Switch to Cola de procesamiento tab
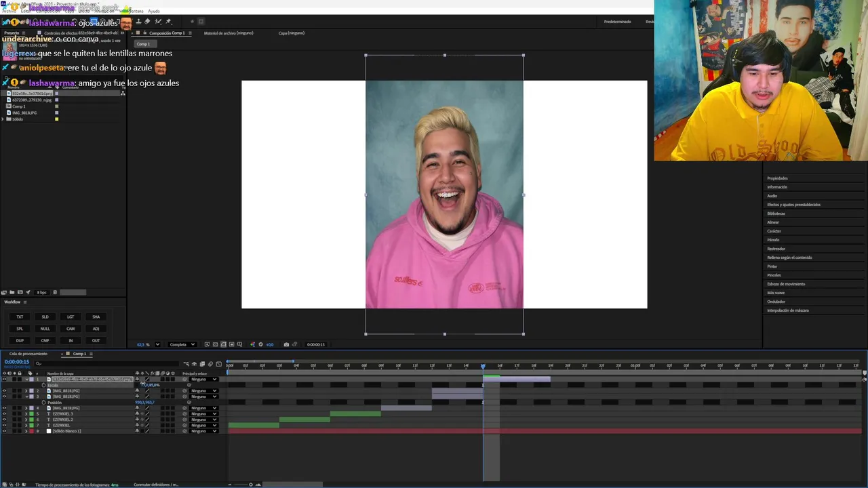Image resolution: width=868 pixels, height=488 pixels. tap(28, 354)
